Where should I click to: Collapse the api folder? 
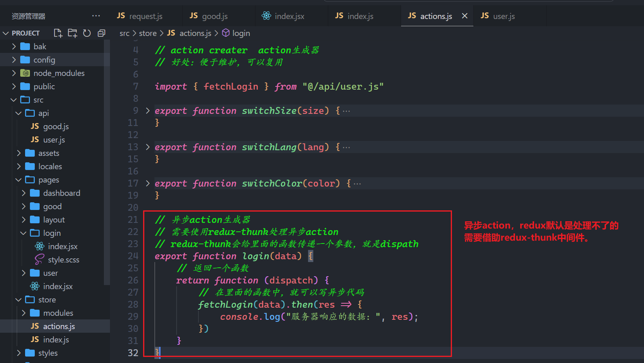55,113
